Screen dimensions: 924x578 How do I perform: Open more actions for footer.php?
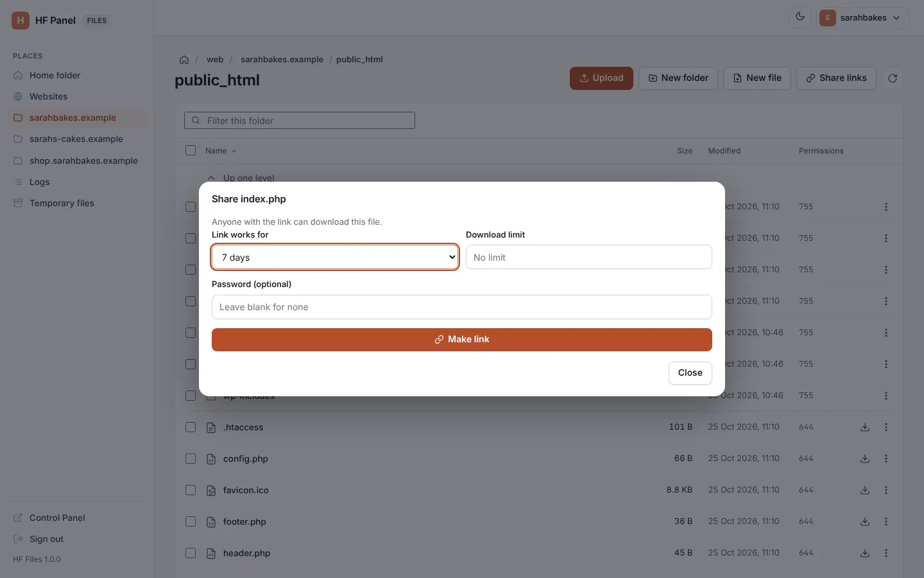(x=886, y=521)
